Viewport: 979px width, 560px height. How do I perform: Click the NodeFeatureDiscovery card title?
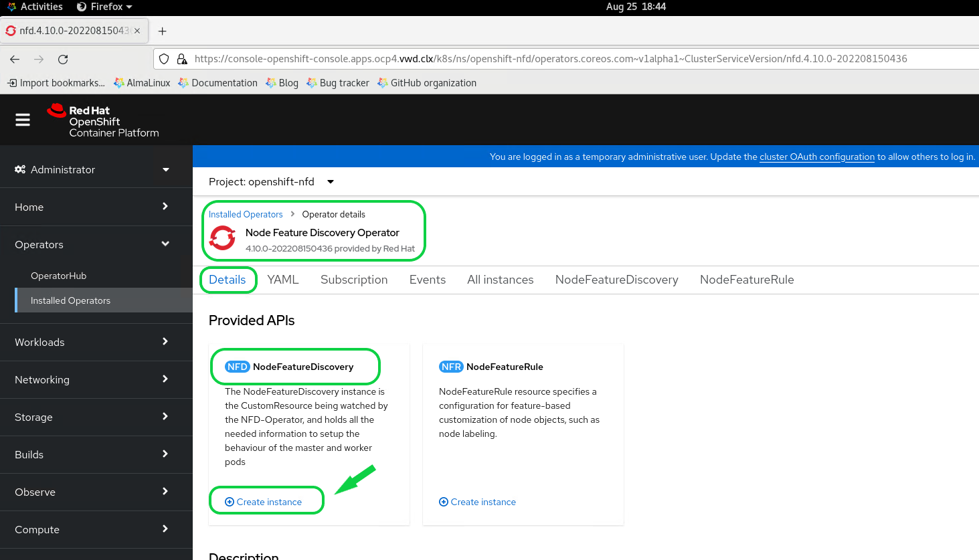tap(303, 367)
